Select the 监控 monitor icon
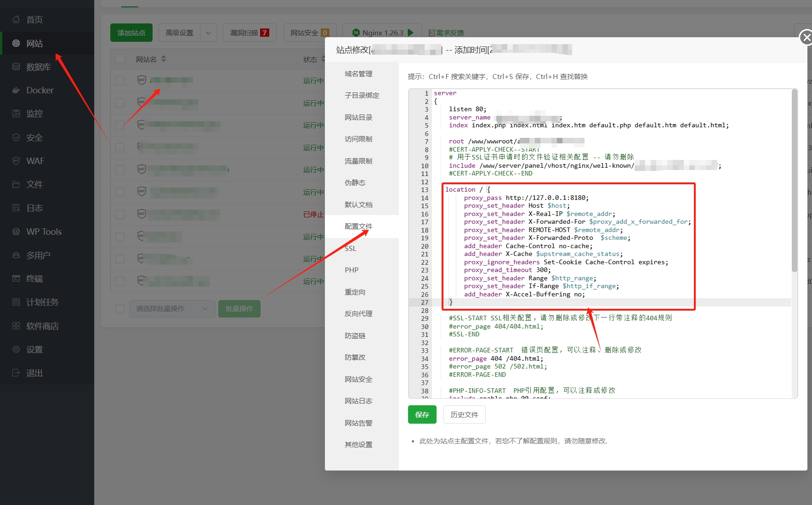Image resolution: width=812 pixels, height=505 pixels. click(16, 113)
